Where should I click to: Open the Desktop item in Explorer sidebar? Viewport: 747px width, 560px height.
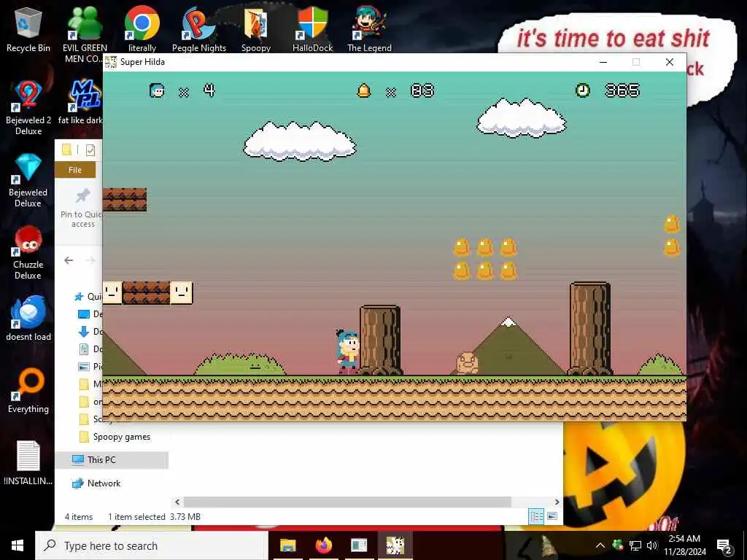(90, 314)
